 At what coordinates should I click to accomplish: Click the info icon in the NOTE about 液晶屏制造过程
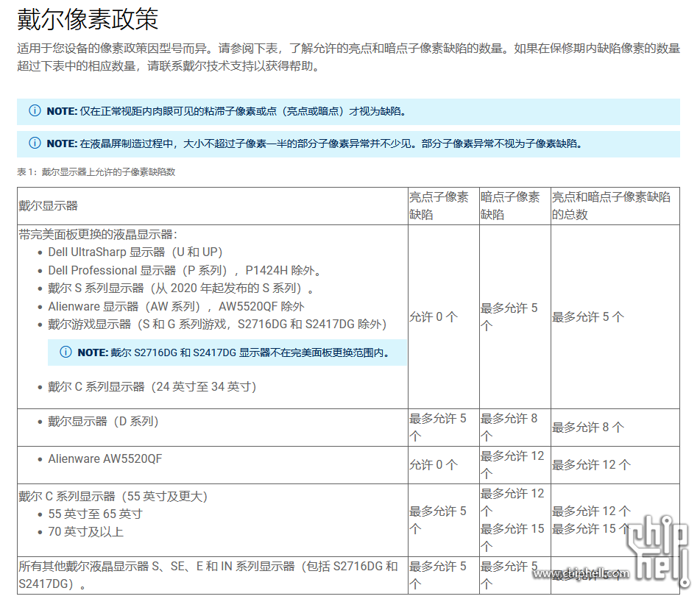(x=35, y=143)
